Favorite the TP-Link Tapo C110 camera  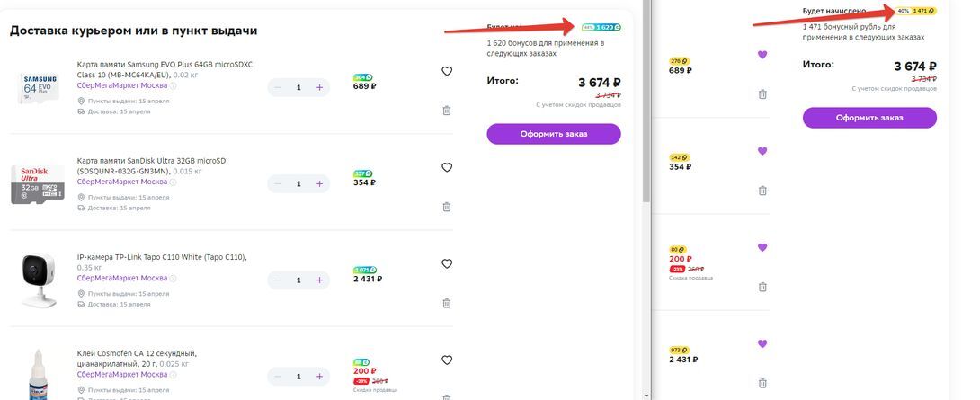click(x=446, y=263)
